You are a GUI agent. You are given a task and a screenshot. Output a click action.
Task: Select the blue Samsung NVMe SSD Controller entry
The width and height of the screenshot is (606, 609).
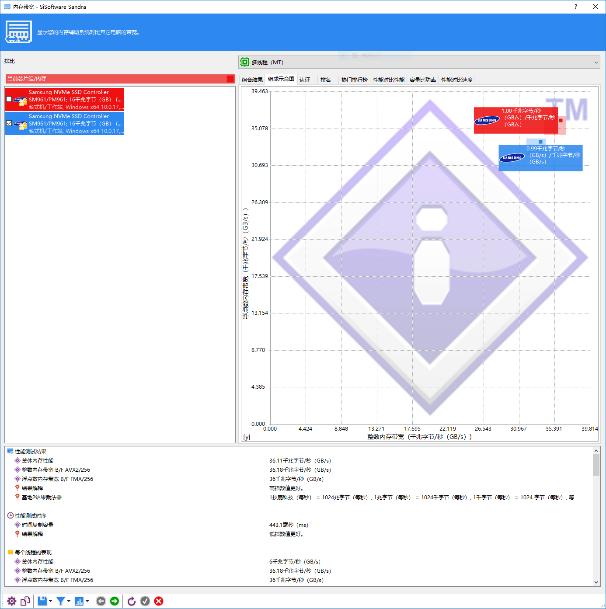tap(64, 123)
